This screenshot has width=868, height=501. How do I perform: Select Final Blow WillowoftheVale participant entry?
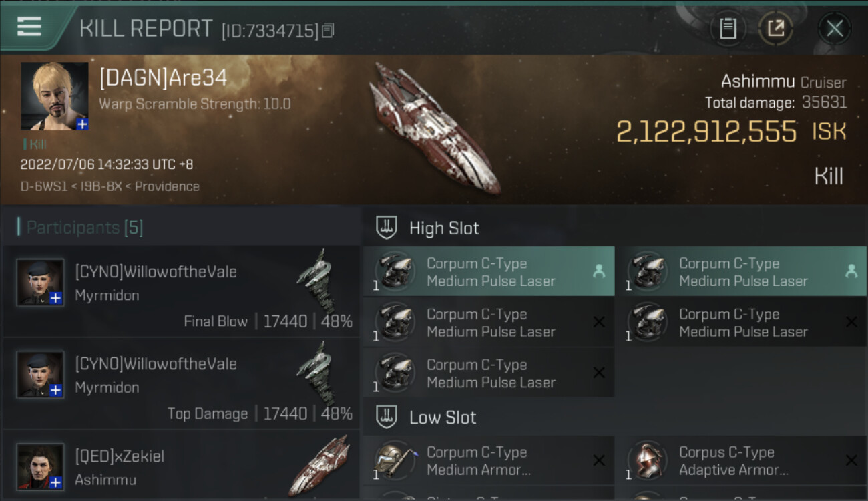182,291
